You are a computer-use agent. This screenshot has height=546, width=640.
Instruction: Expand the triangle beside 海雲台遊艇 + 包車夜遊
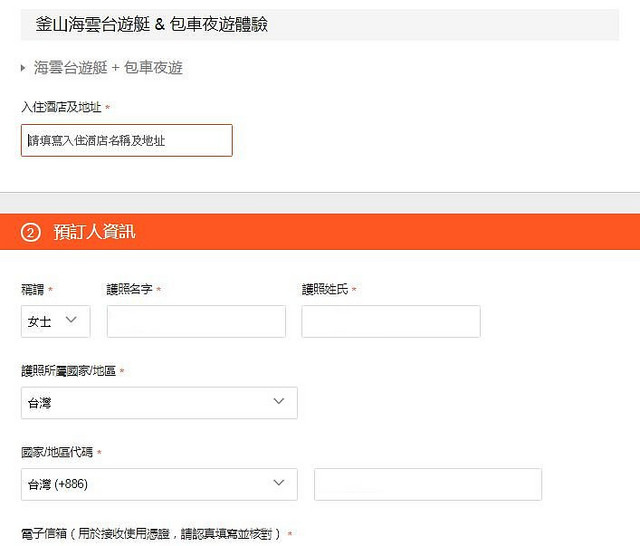[24, 68]
